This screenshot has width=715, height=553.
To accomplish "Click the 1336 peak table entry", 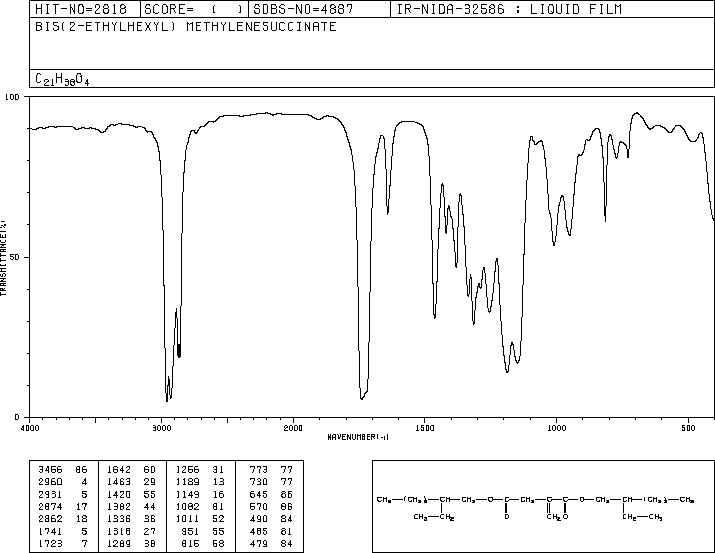I will pos(131,519).
